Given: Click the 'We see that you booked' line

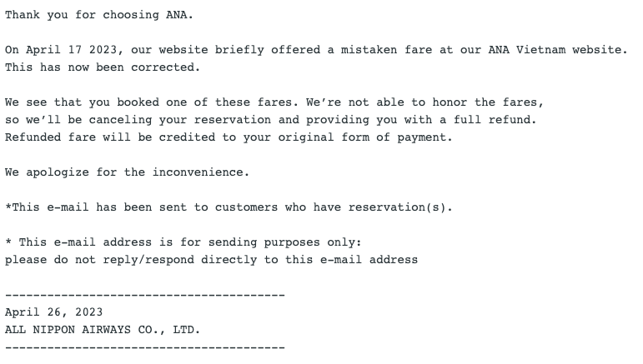Looking at the screenshot, I should coord(274,102).
